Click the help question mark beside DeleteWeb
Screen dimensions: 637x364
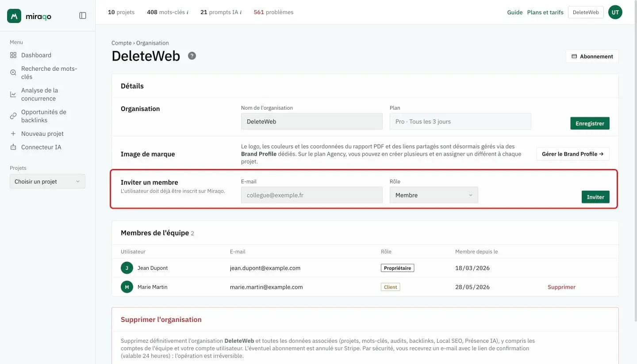click(x=192, y=56)
